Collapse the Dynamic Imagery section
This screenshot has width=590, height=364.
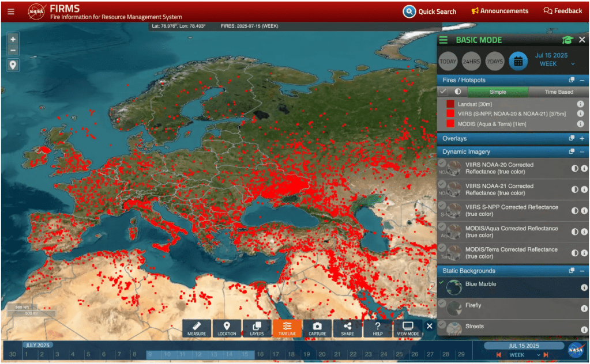pyautogui.click(x=582, y=151)
